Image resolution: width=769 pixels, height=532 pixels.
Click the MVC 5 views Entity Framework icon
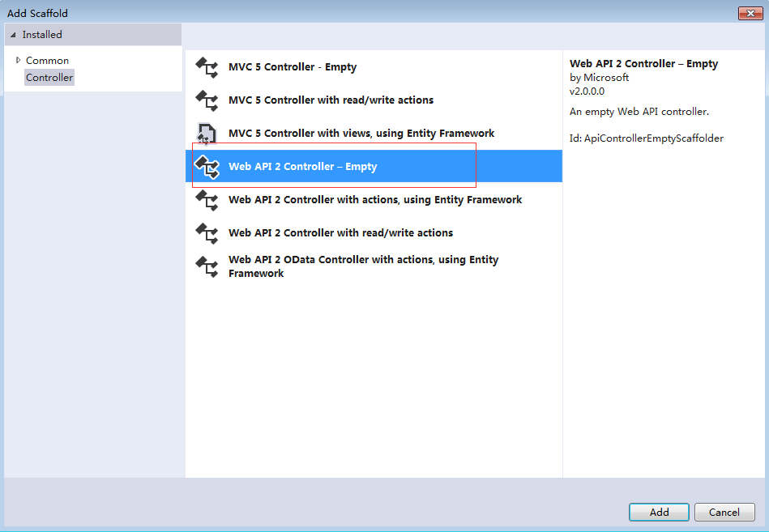pyautogui.click(x=207, y=134)
